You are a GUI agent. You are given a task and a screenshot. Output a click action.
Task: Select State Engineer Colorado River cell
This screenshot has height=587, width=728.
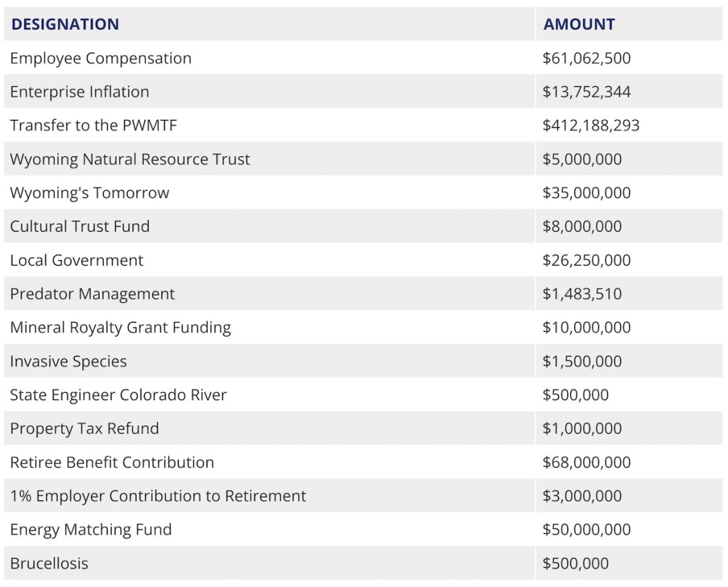(118, 395)
